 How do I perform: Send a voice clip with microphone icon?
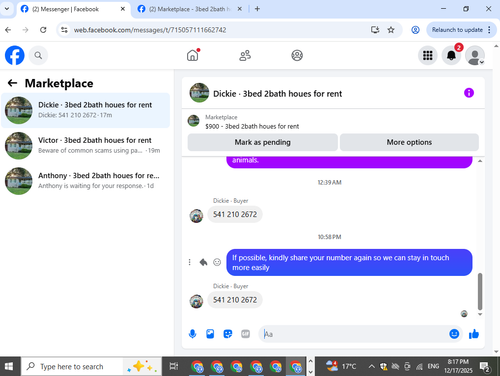[x=192, y=334]
